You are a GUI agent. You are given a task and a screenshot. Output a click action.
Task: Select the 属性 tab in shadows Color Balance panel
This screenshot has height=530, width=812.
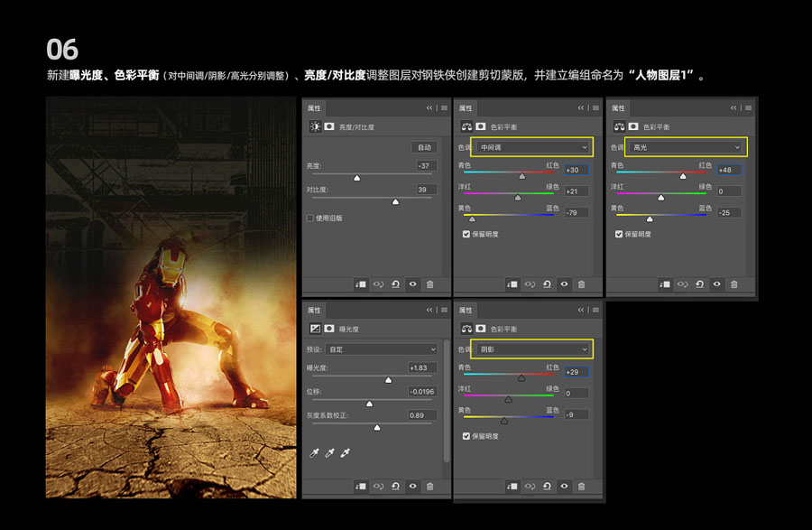point(466,310)
